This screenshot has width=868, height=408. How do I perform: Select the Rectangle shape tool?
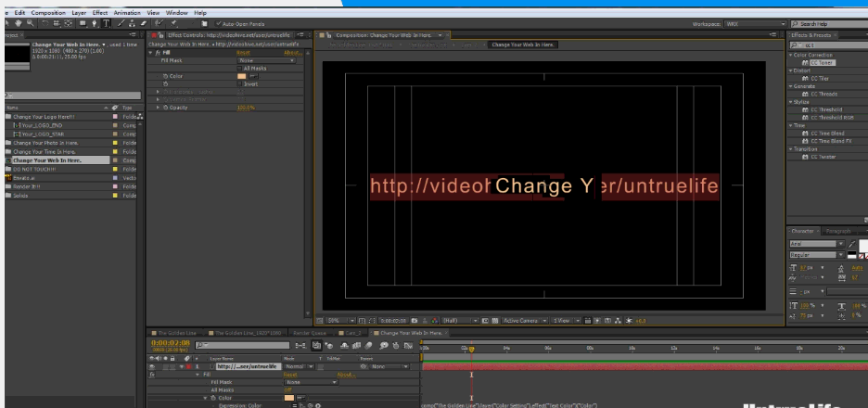click(x=83, y=23)
